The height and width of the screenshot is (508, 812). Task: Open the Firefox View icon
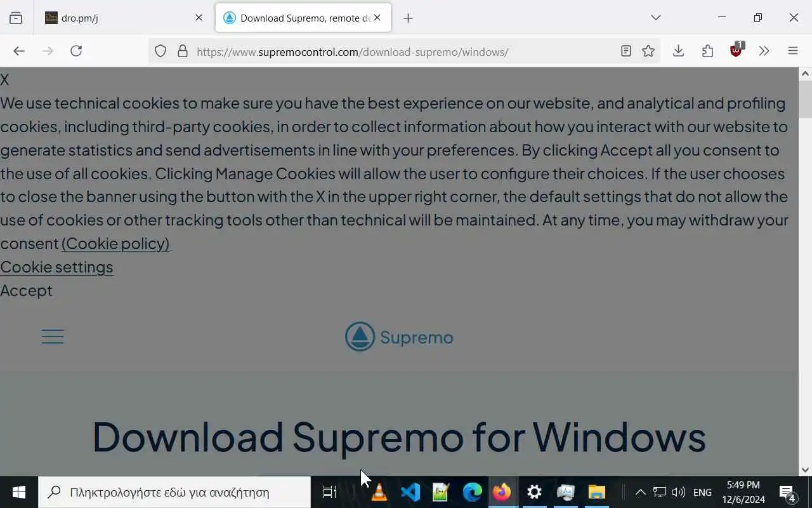[x=16, y=18]
